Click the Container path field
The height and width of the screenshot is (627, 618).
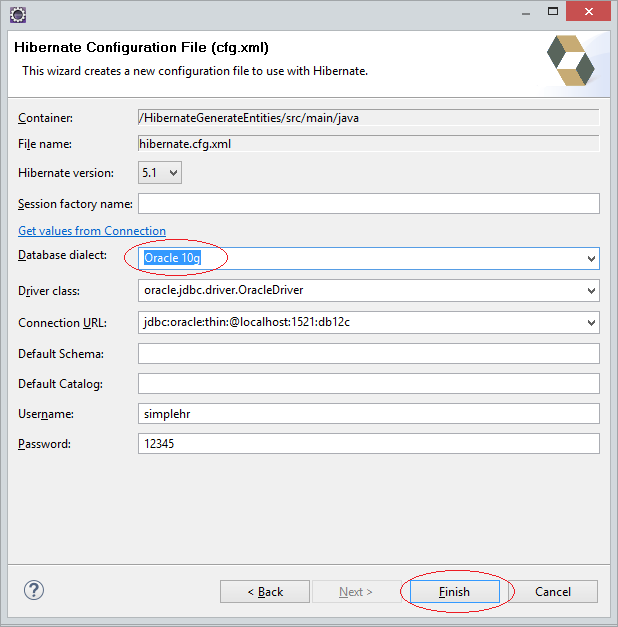click(369, 118)
